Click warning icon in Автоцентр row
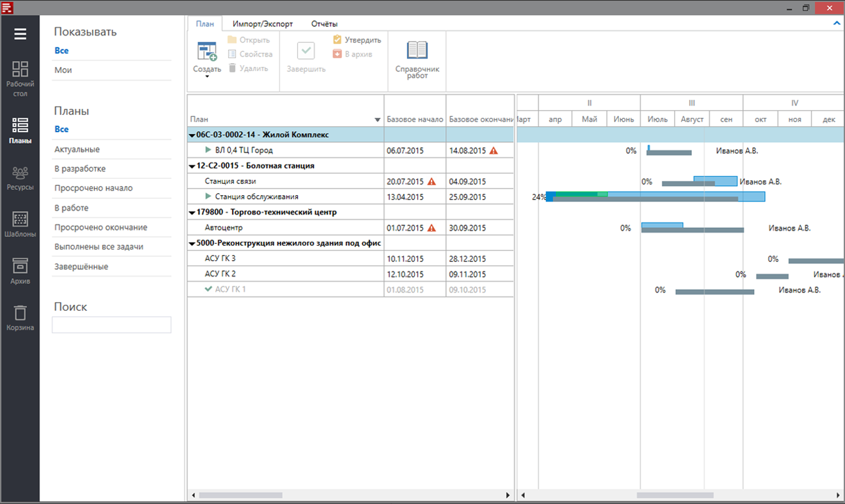Screen dimensions: 845x504 (x=432, y=228)
